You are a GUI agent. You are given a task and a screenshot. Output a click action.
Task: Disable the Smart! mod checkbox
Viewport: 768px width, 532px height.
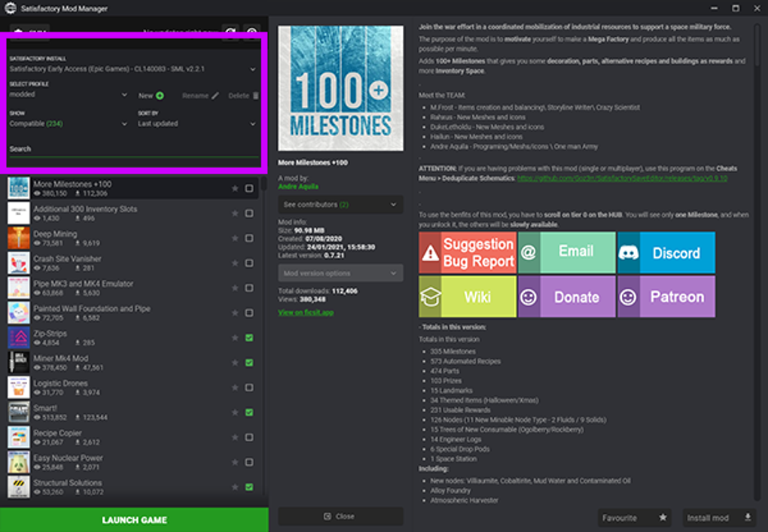point(249,412)
